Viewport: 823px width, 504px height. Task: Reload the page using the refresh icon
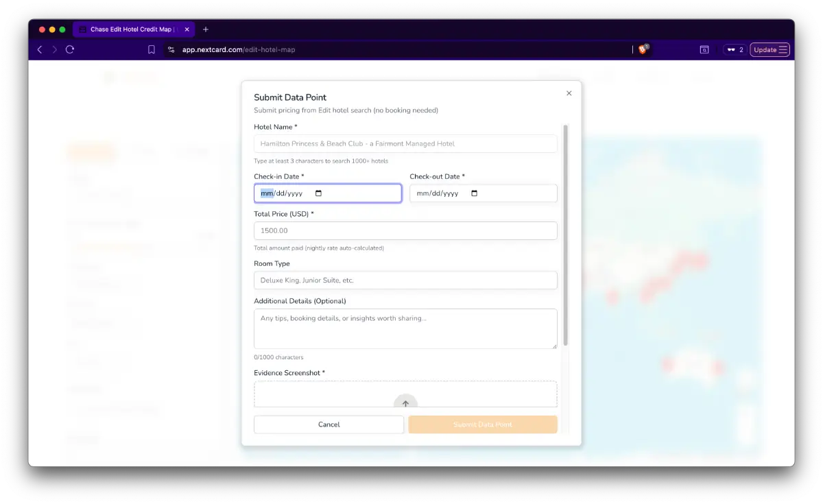coord(70,49)
